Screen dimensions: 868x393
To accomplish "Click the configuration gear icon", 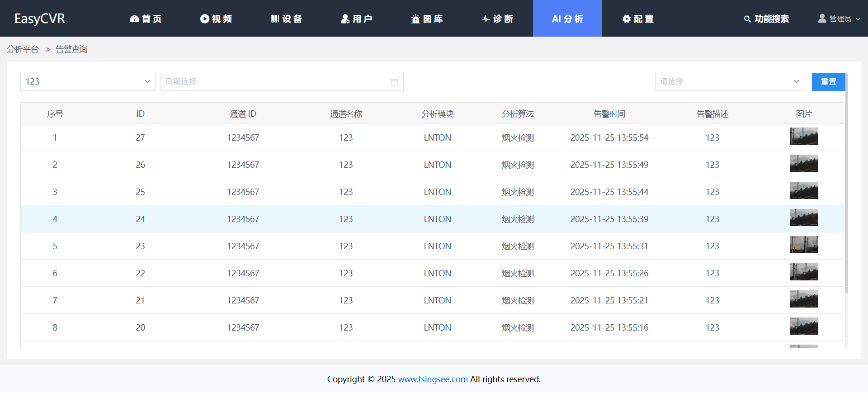I will (626, 19).
